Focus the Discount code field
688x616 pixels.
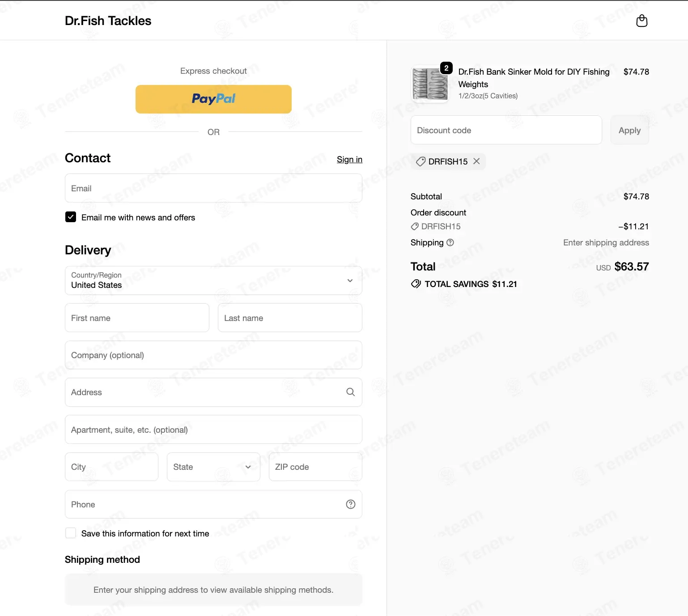(506, 130)
